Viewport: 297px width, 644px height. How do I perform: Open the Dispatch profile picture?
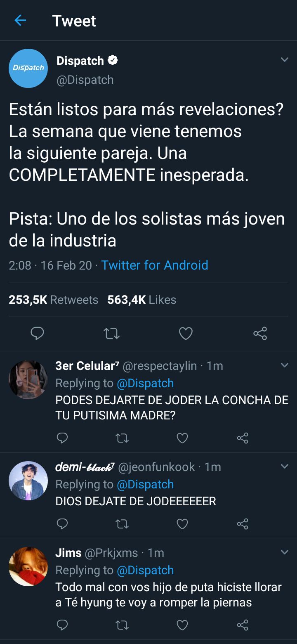point(28,68)
